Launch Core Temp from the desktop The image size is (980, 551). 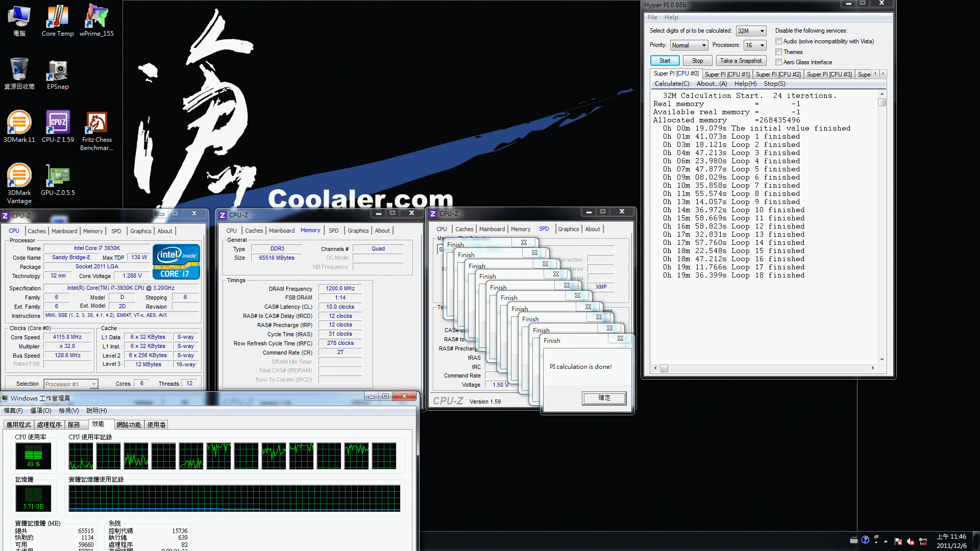[58, 20]
